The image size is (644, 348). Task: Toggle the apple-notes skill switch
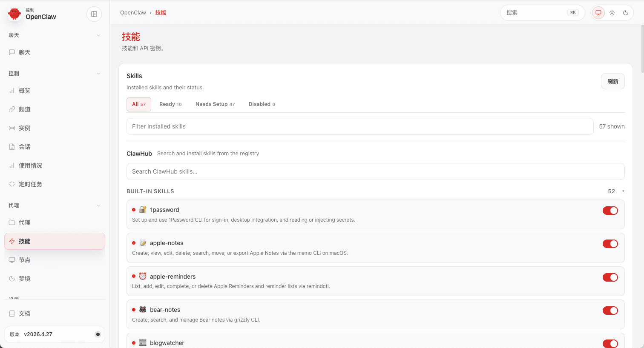coord(610,244)
